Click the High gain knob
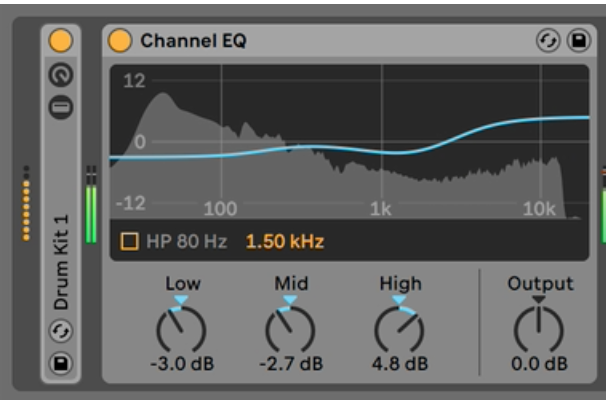Screen dimensions: 606x400 point(399,330)
